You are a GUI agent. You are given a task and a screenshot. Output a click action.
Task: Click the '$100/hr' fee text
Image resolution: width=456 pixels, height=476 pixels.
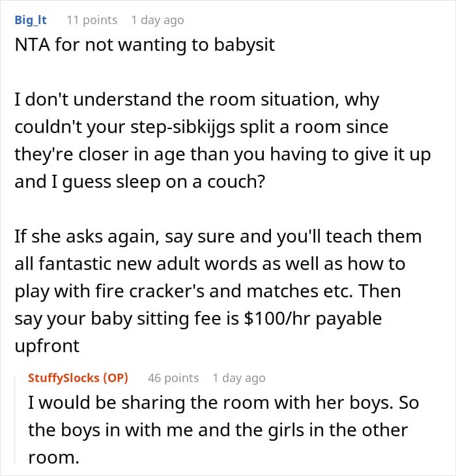tap(276, 318)
